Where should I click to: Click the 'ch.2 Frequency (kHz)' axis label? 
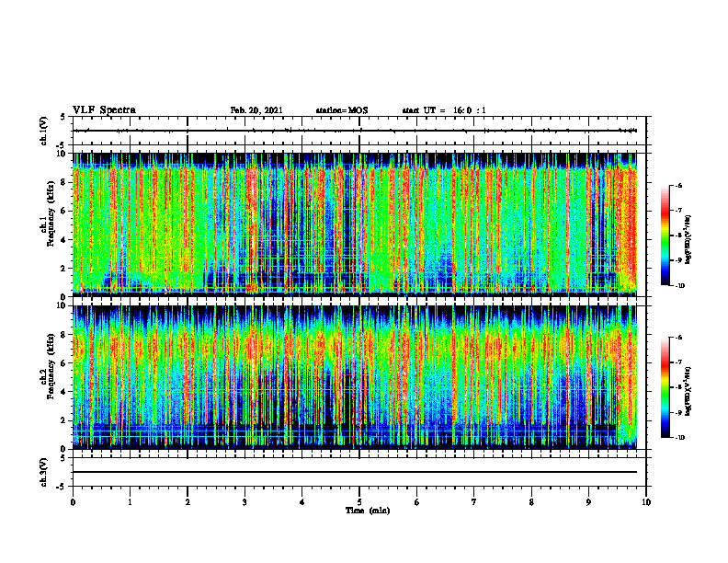point(47,366)
